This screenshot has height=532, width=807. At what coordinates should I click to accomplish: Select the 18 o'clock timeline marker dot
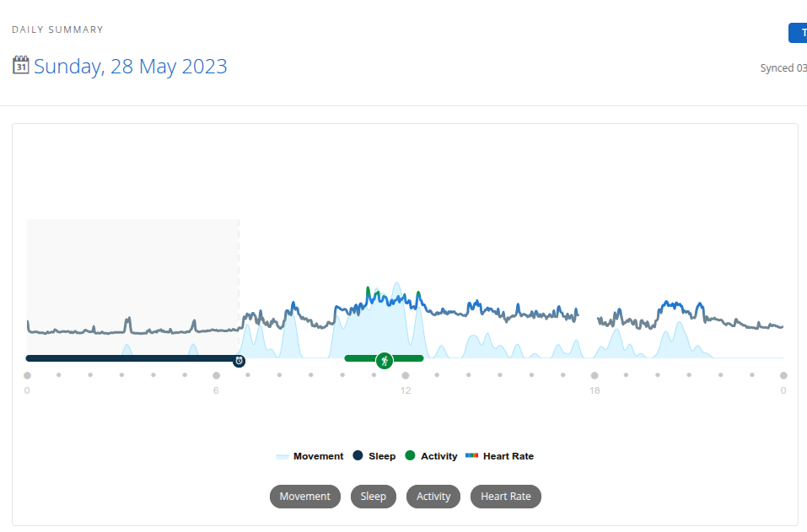pyautogui.click(x=594, y=375)
